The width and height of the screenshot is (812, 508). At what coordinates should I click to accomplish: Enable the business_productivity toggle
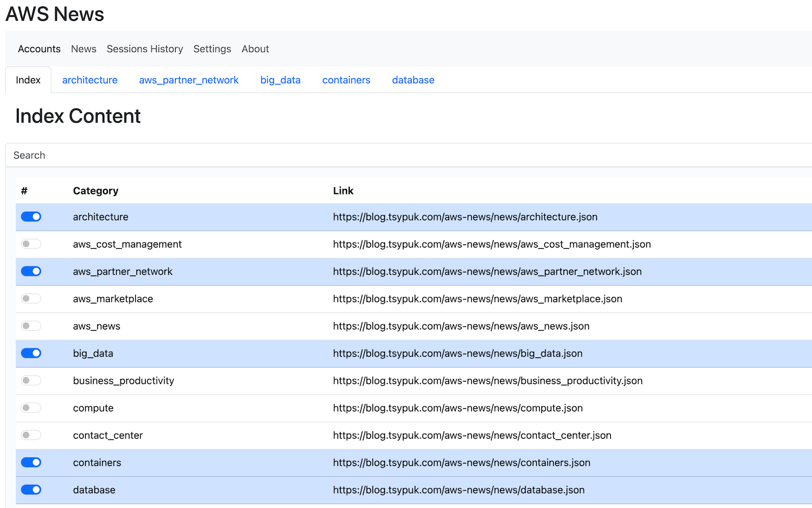point(30,380)
